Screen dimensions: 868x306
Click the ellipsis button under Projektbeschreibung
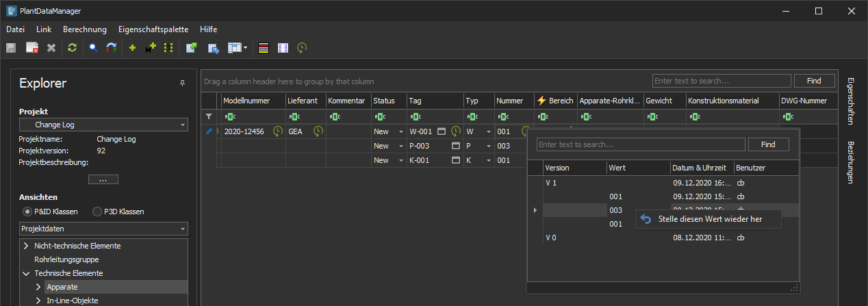[x=103, y=180]
